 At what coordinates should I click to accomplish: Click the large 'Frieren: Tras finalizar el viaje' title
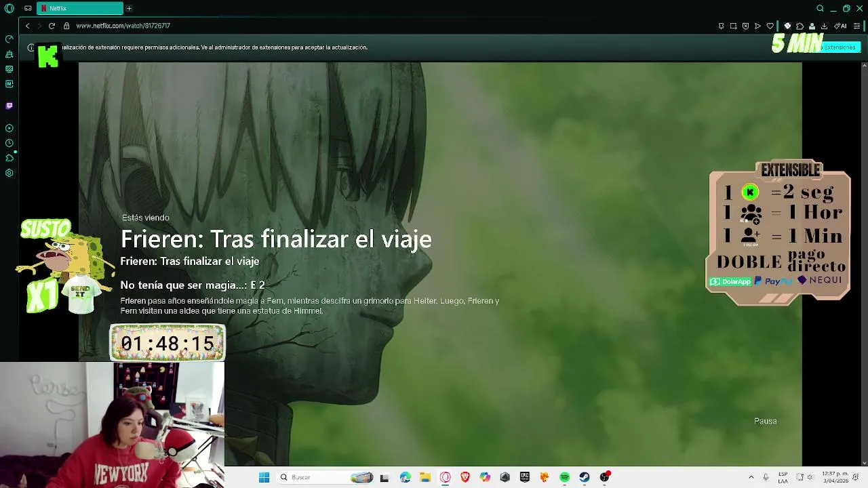(276, 239)
